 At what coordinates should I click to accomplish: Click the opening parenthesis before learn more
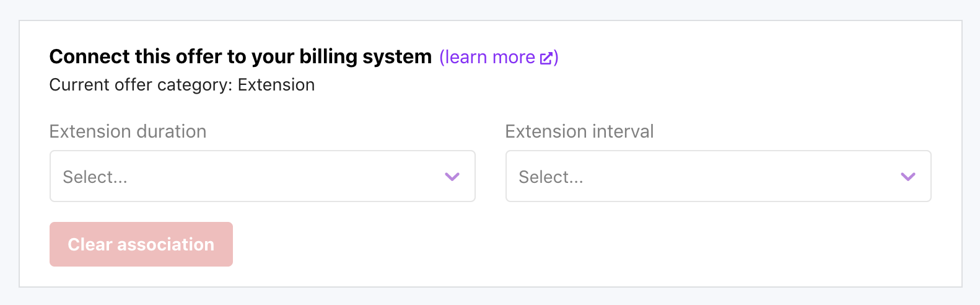442,57
